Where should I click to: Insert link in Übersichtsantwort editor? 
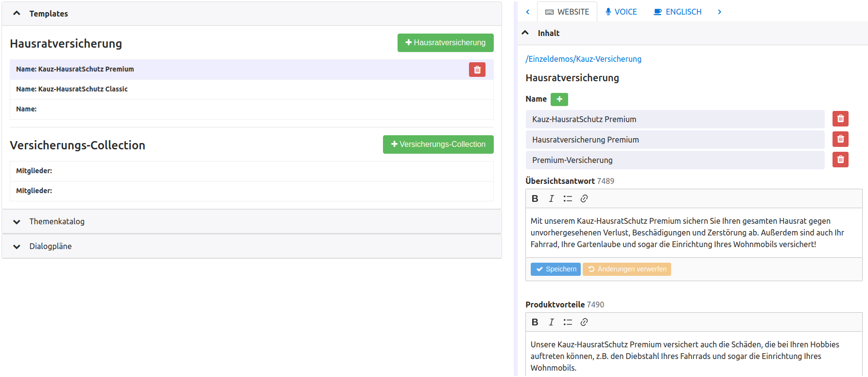[584, 198]
